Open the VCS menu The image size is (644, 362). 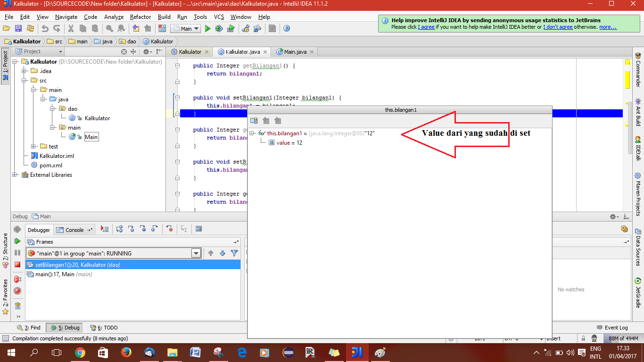coord(219,17)
